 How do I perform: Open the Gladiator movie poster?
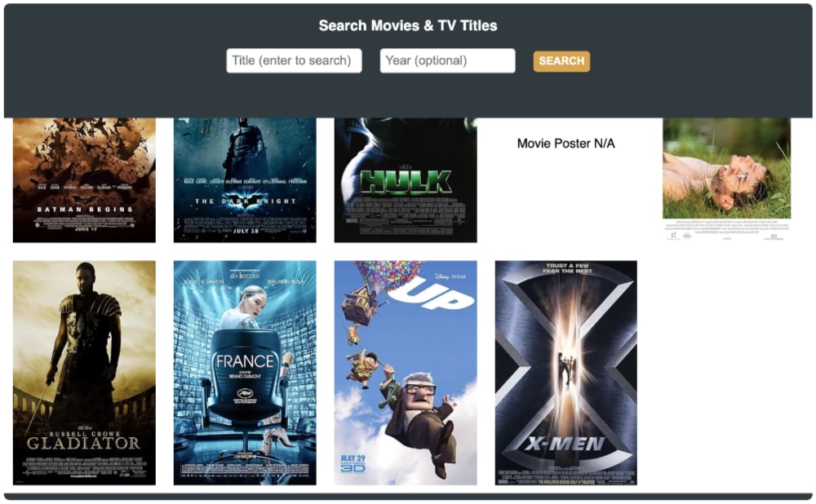pos(84,373)
